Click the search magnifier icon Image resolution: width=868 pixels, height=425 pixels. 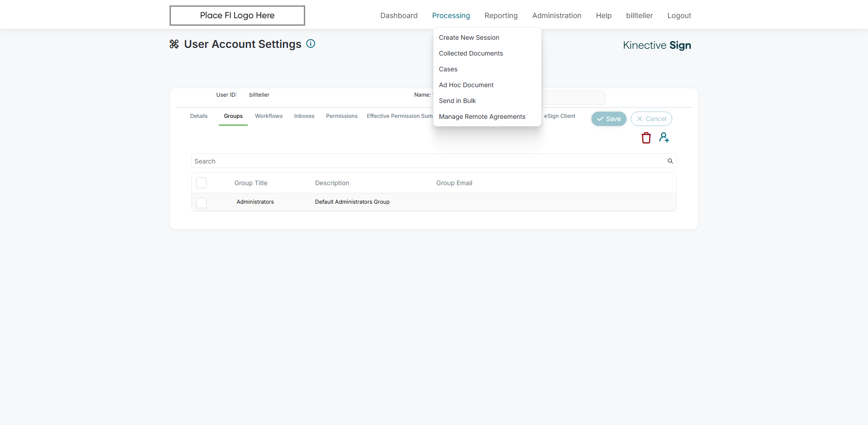(x=670, y=161)
